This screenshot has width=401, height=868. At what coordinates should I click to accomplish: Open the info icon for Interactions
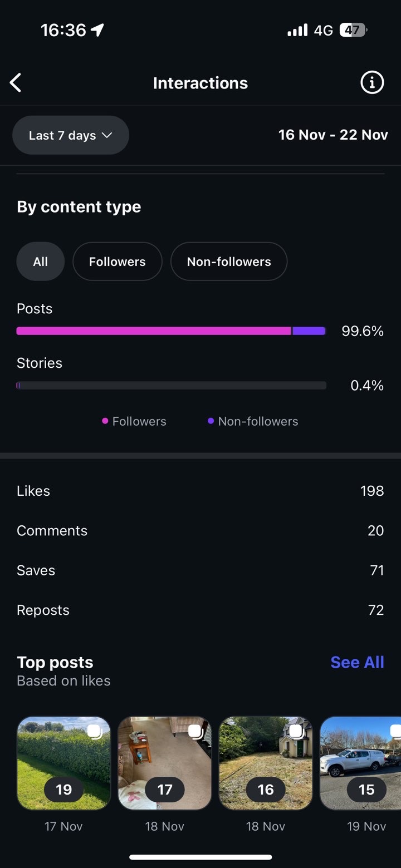click(x=372, y=83)
